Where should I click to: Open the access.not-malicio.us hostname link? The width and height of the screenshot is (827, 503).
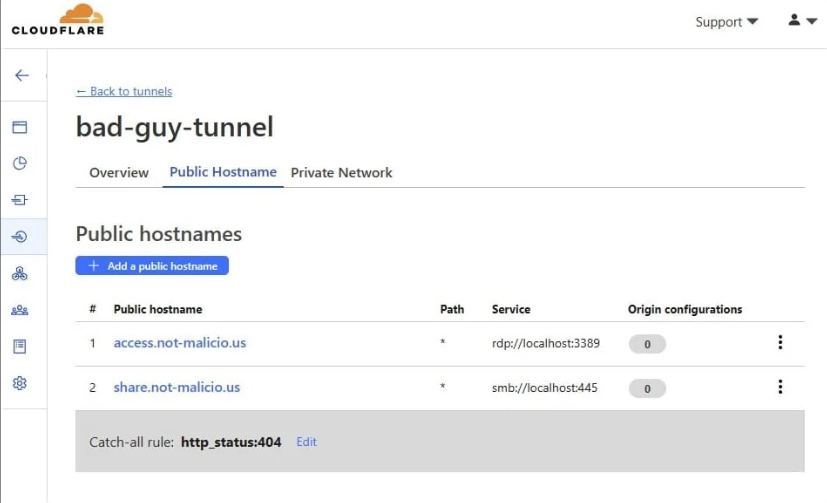tap(180, 343)
